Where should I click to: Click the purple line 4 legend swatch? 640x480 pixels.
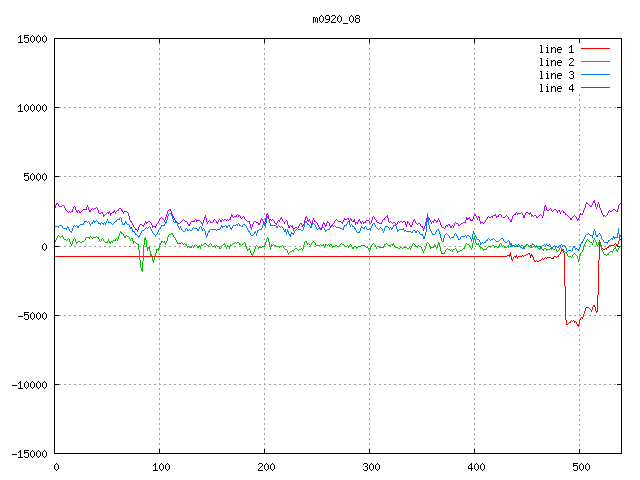click(595, 87)
